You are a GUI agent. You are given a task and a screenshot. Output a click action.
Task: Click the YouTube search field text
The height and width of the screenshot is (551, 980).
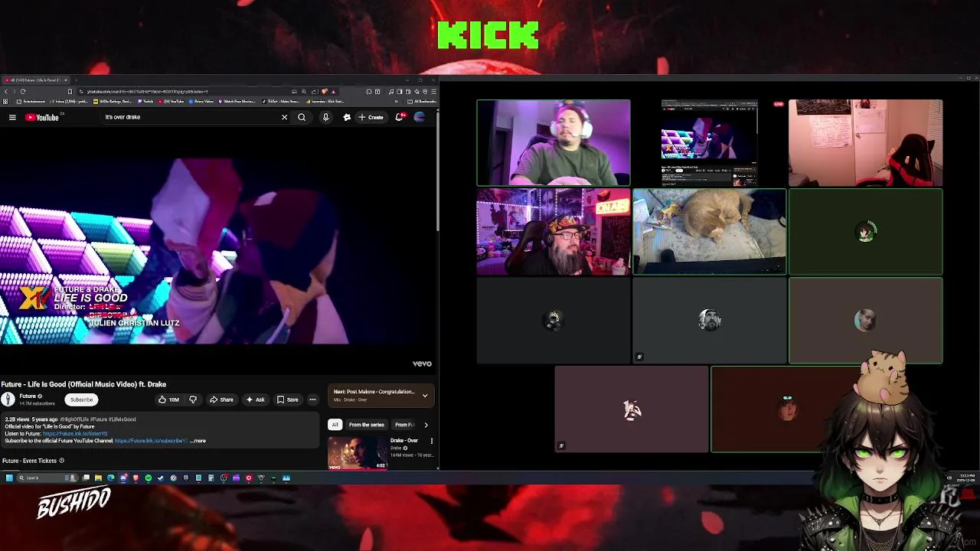pyautogui.click(x=122, y=117)
